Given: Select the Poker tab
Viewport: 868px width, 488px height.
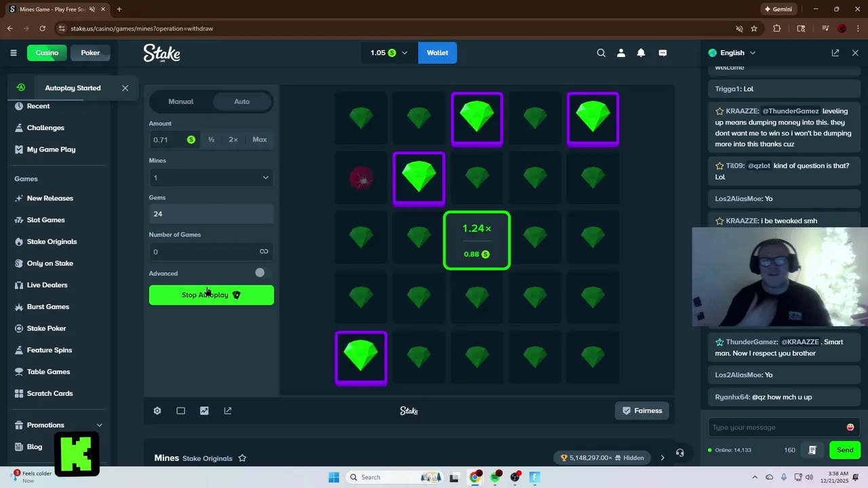Looking at the screenshot, I should [x=90, y=53].
